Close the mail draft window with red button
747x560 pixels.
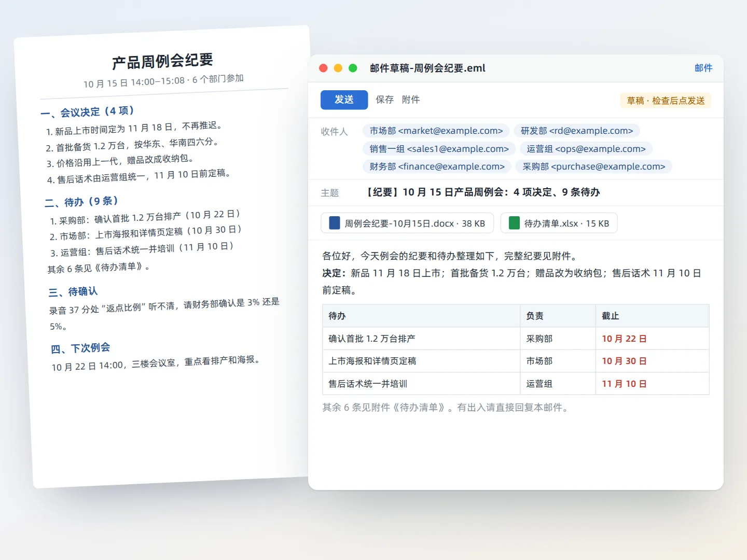tap(323, 68)
